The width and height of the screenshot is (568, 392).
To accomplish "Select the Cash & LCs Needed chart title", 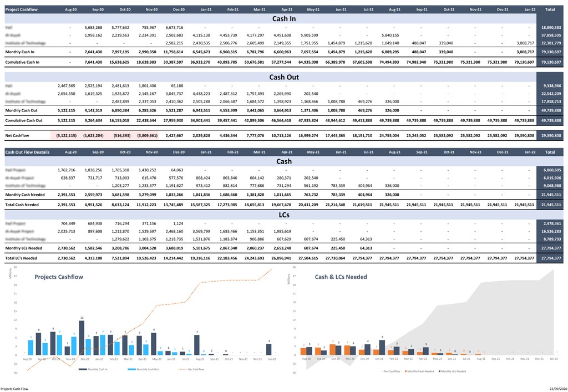I will 341,277.
